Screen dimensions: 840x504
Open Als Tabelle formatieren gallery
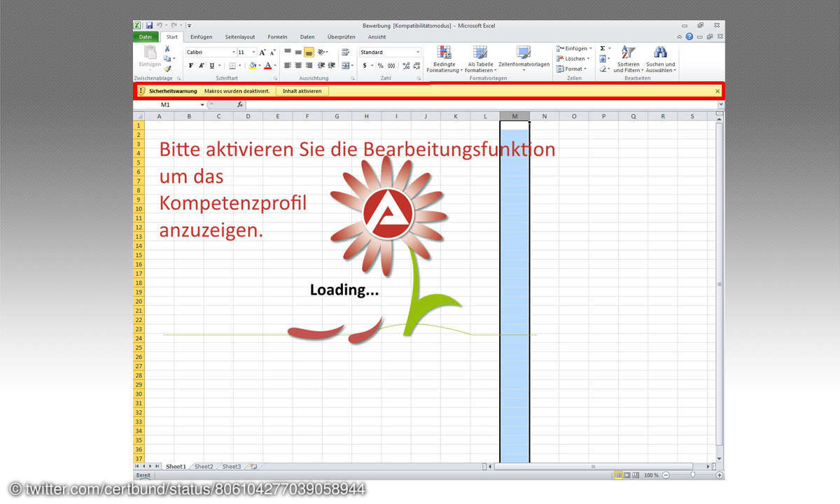[x=480, y=59]
